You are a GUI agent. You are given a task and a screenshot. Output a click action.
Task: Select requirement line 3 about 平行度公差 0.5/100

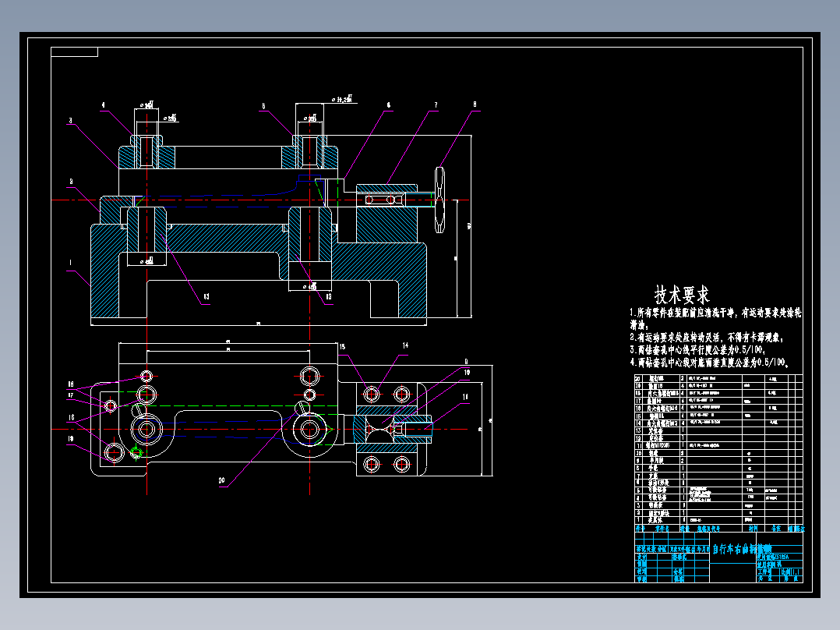[697, 350]
